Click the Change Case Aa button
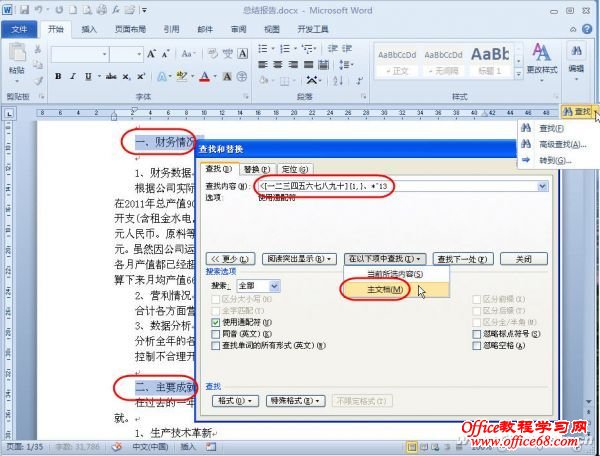This screenshot has height=456, width=600. [x=188, y=54]
